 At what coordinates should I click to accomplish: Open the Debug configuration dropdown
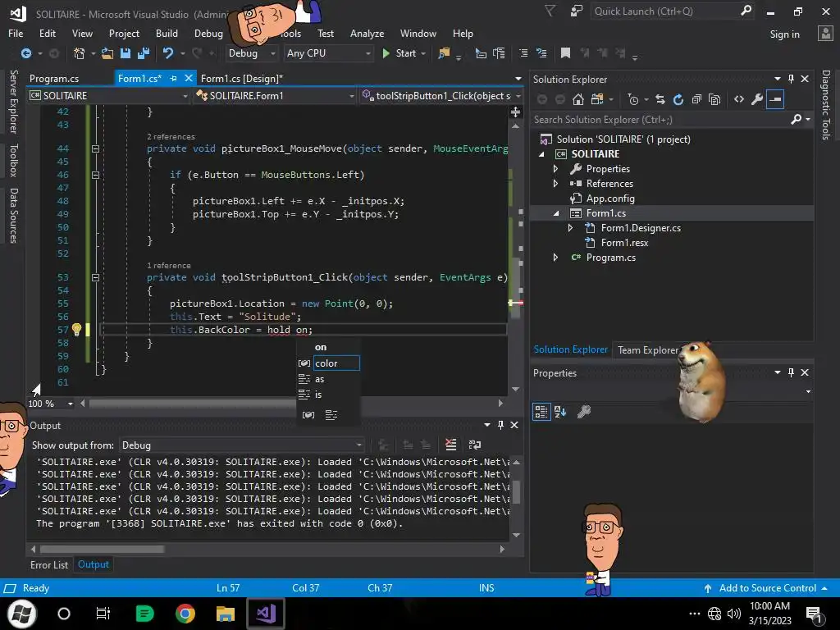click(x=251, y=53)
